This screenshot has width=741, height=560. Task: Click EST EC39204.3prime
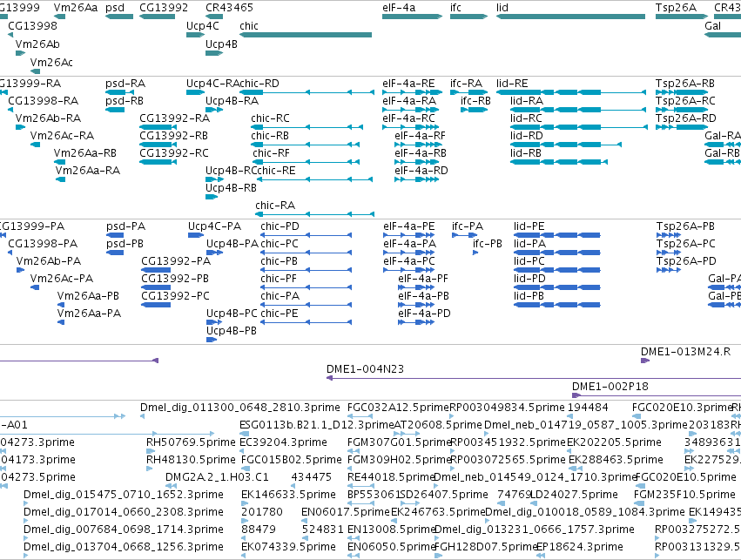coord(283,442)
